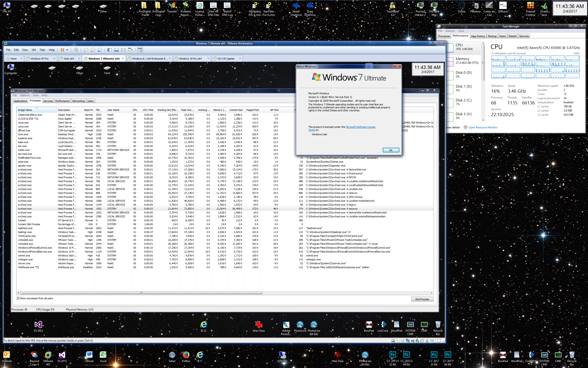588x368 pixels.
Task: Sort process list by Image Name column
Action: pyautogui.click(x=37, y=110)
